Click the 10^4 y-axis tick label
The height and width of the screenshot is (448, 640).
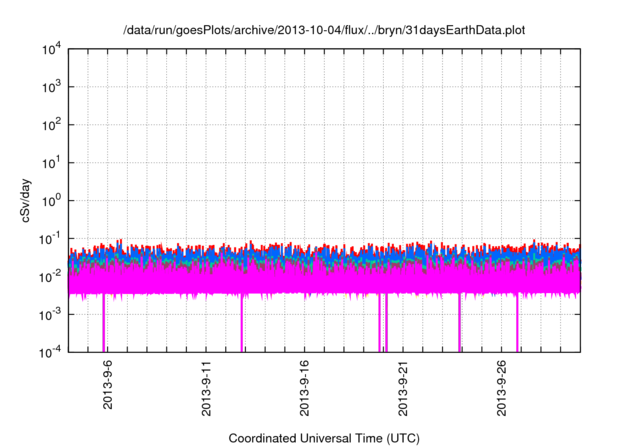[51, 49]
